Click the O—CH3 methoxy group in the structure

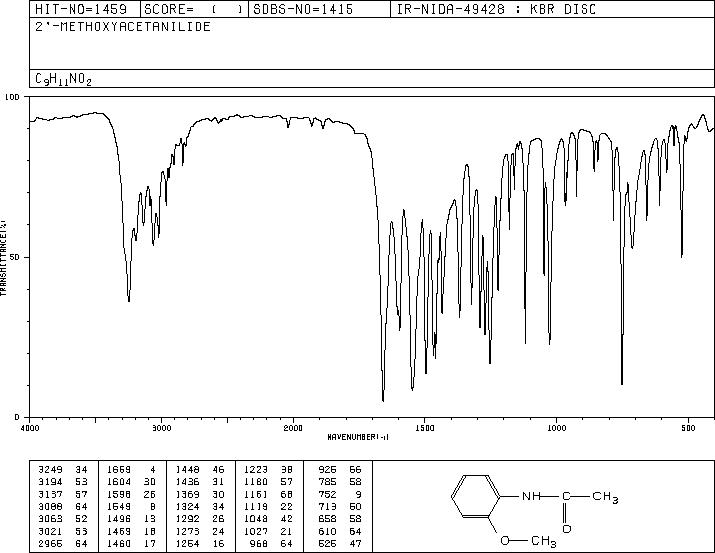click(528, 541)
